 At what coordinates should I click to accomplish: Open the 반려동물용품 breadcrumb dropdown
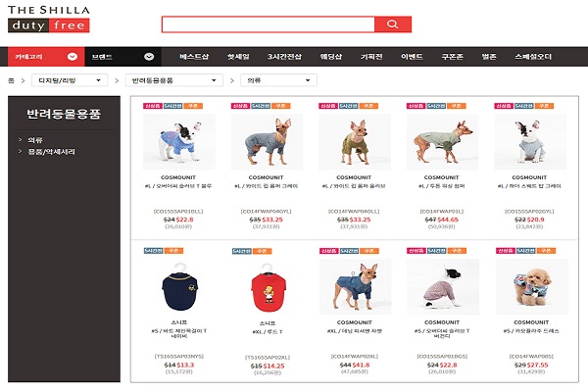click(174, 80)
